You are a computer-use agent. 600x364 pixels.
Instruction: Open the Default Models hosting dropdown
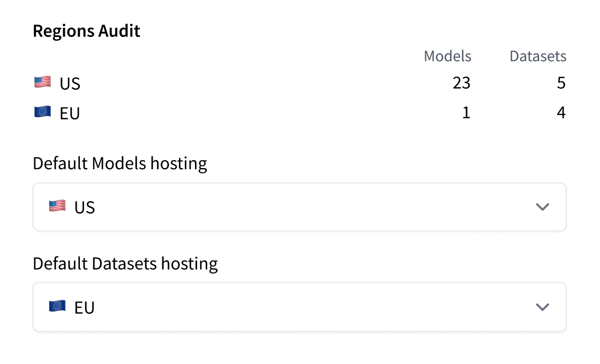click(x=299, y=207)
